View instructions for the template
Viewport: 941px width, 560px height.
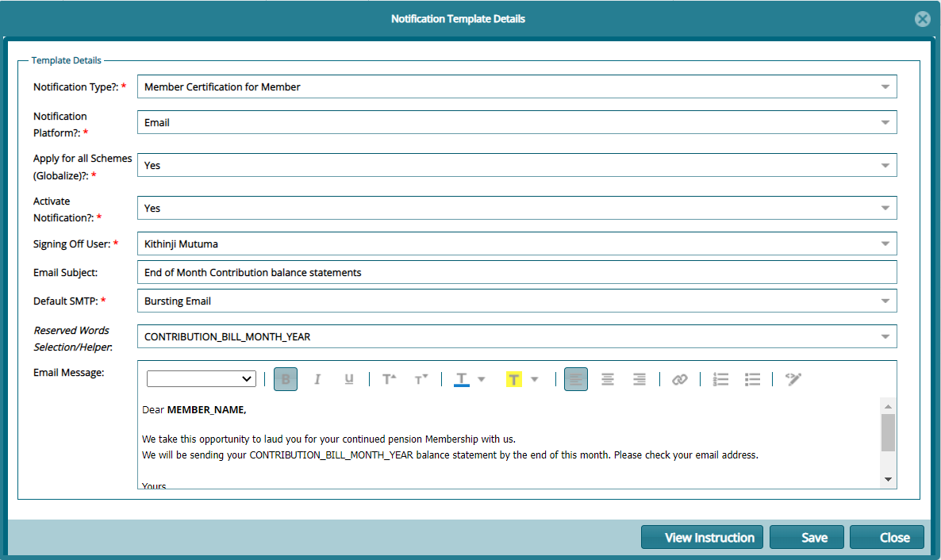point(701,537)
